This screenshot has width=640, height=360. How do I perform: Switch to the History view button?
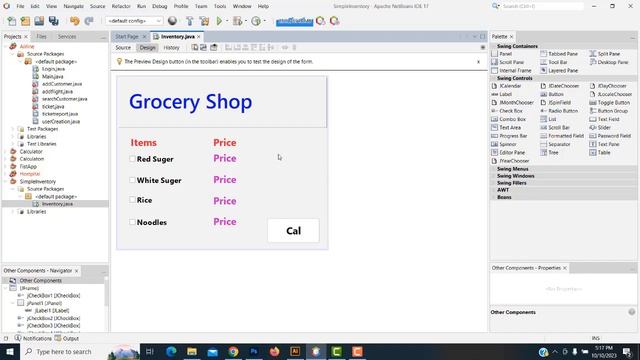pyautogui.click(x=171, y=48)
